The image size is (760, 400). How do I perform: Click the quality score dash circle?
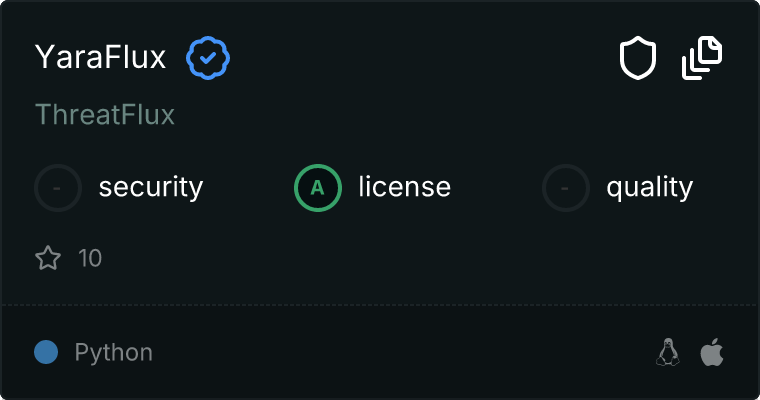click(x=566, y=187)
